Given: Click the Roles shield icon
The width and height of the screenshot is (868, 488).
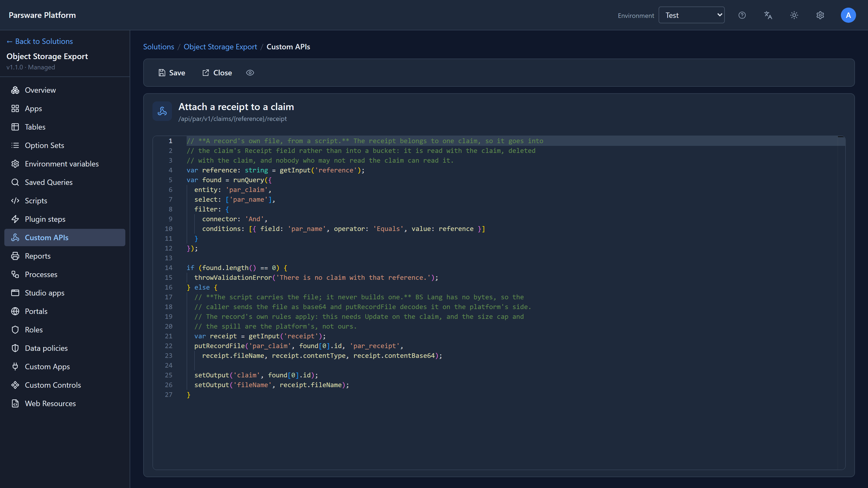Looking at the screenshot, I should (15, 330).
